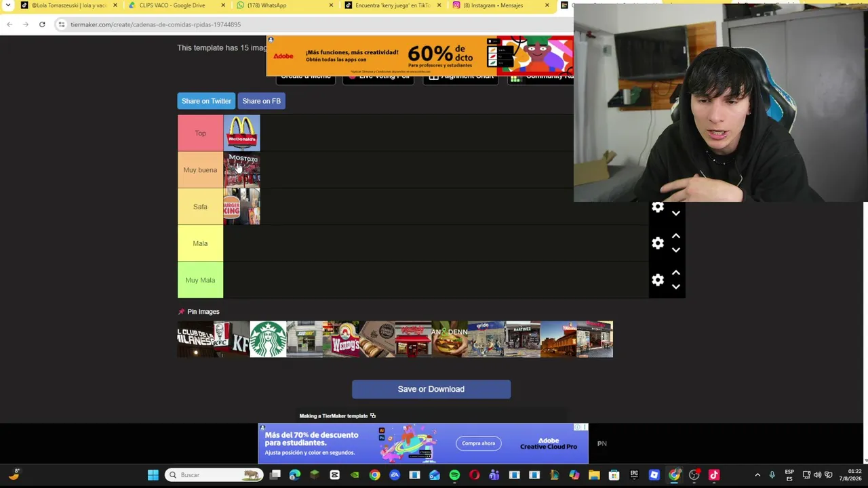
Task: Move the Muy Mala row up
Action: pyautogui.click(x=676, y=272)
